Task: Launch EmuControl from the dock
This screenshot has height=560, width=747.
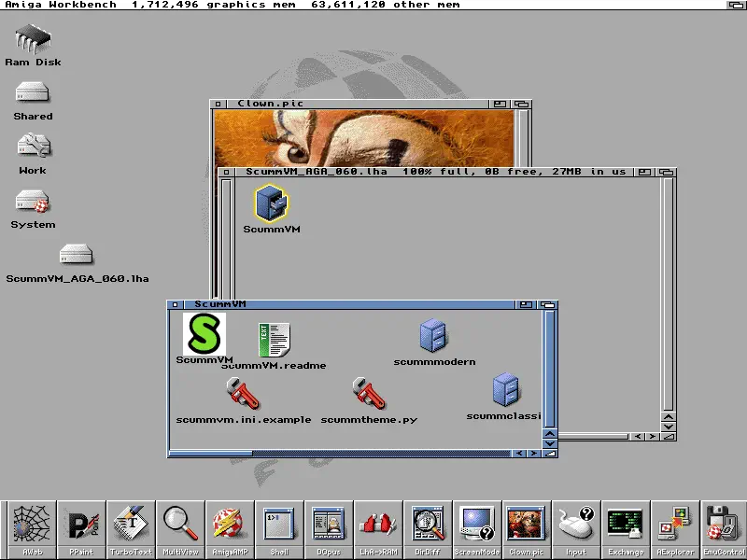Action: coord(724,529)
